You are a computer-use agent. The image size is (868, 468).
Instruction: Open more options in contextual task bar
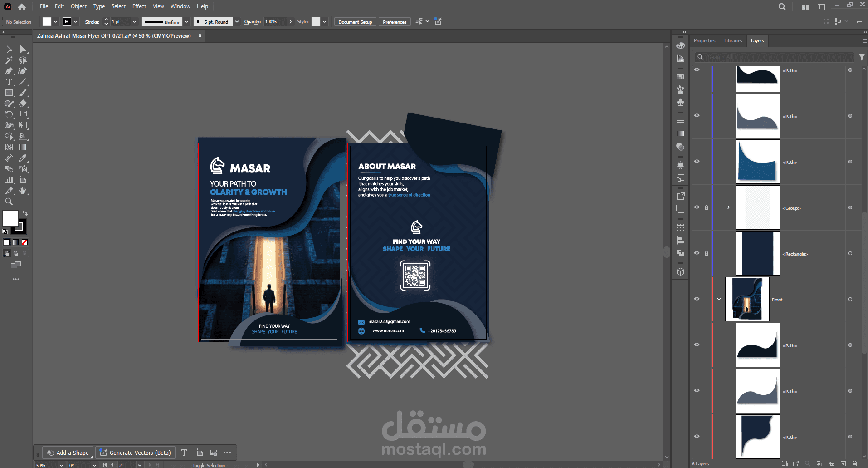coord(227,453)
